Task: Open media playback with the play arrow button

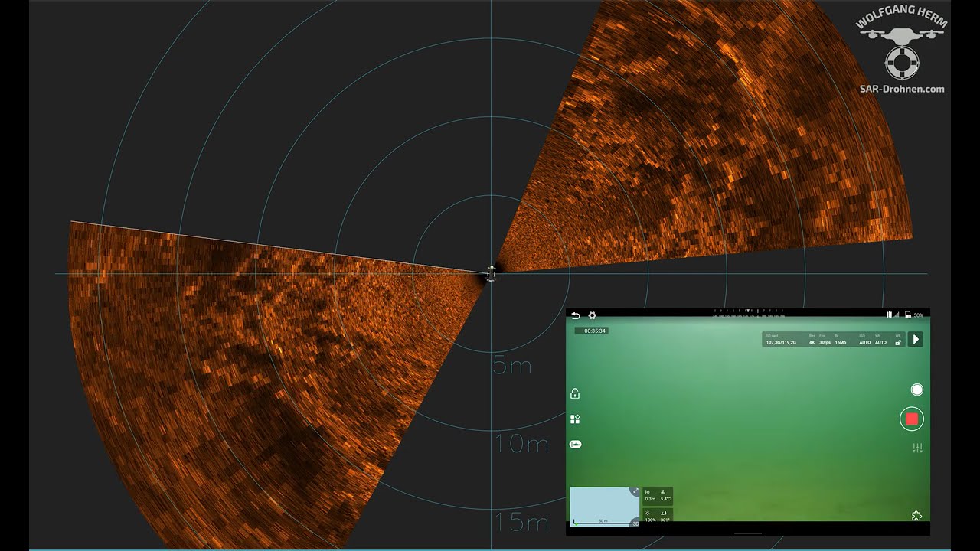Action: [x=916, y=339]
